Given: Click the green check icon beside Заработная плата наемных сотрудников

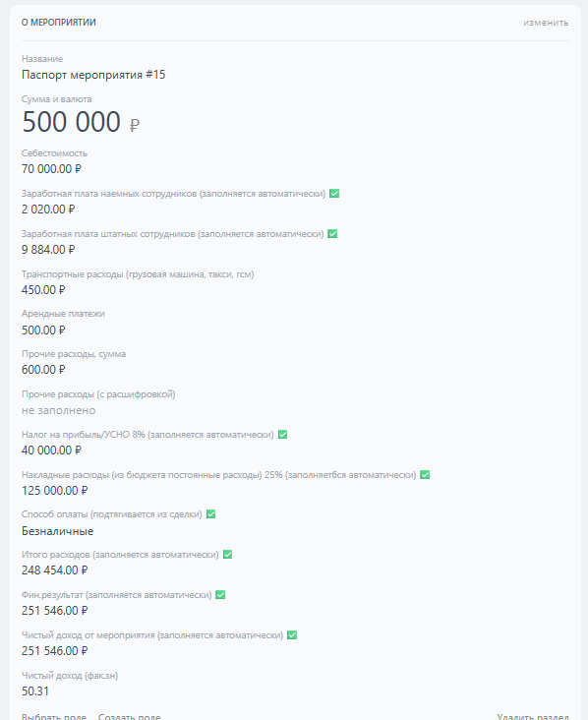Looking at the screenshot, I should pyautogui.click(x=334, y=194).
